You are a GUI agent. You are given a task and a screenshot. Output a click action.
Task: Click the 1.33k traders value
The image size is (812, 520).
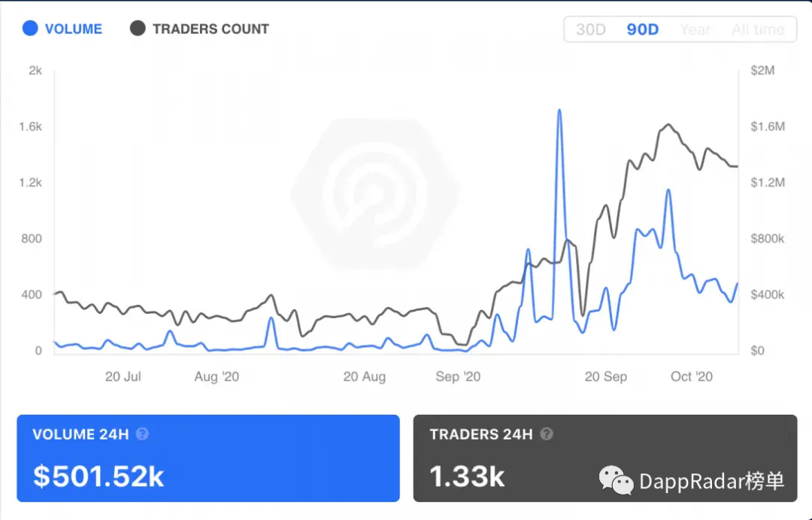point(467,476)
